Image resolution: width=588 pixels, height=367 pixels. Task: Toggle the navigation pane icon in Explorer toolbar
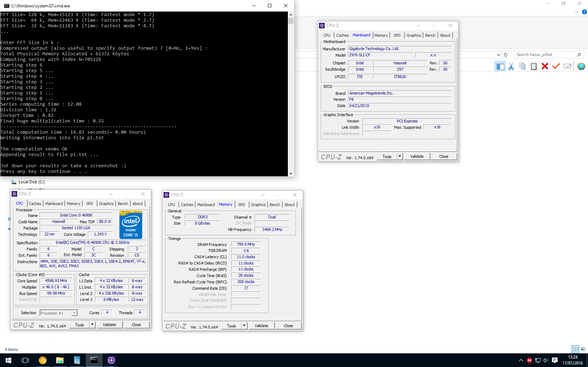tap(500, 66)
